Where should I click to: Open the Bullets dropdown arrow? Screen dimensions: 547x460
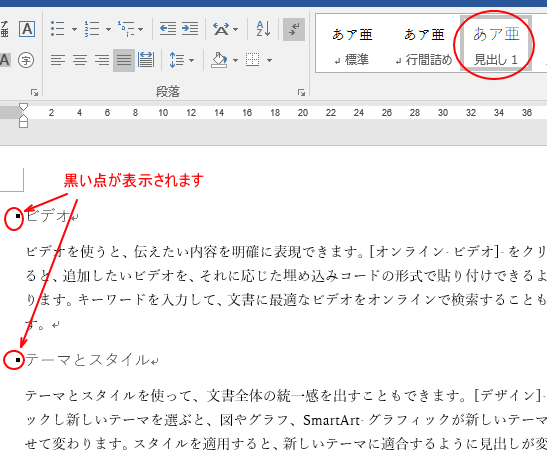[74, 29]
